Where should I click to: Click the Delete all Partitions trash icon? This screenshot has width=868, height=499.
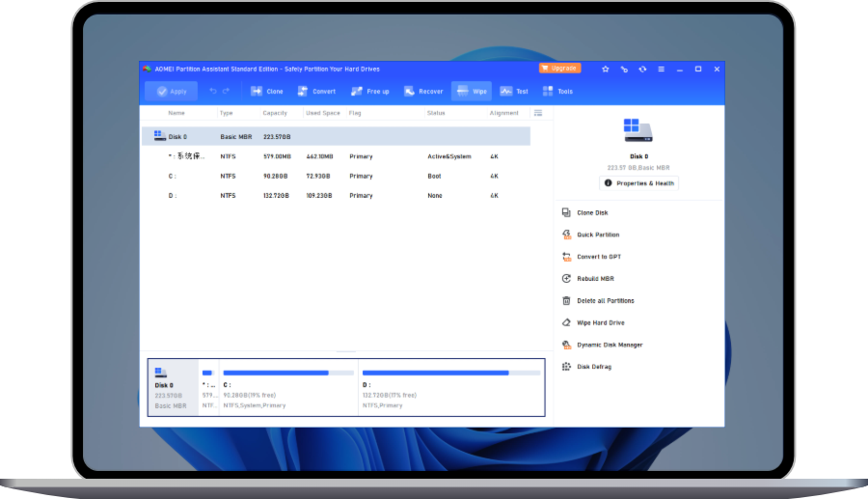(x=566, y=301)
